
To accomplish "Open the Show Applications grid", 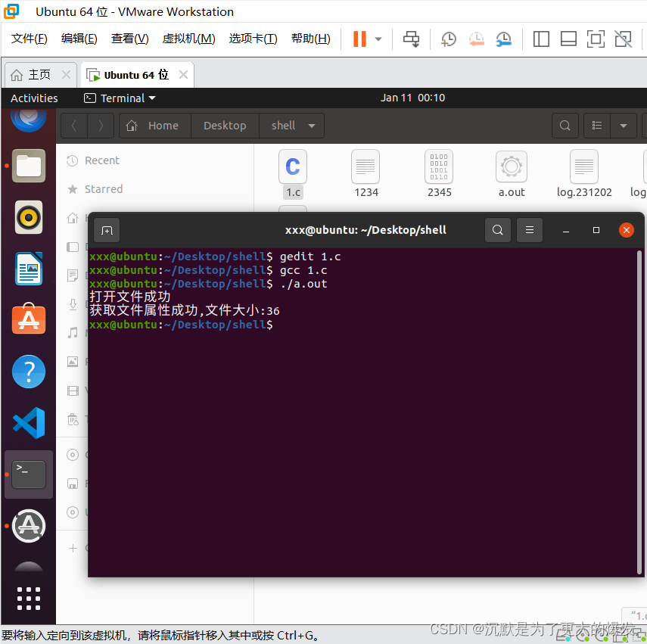I will 28,598.
